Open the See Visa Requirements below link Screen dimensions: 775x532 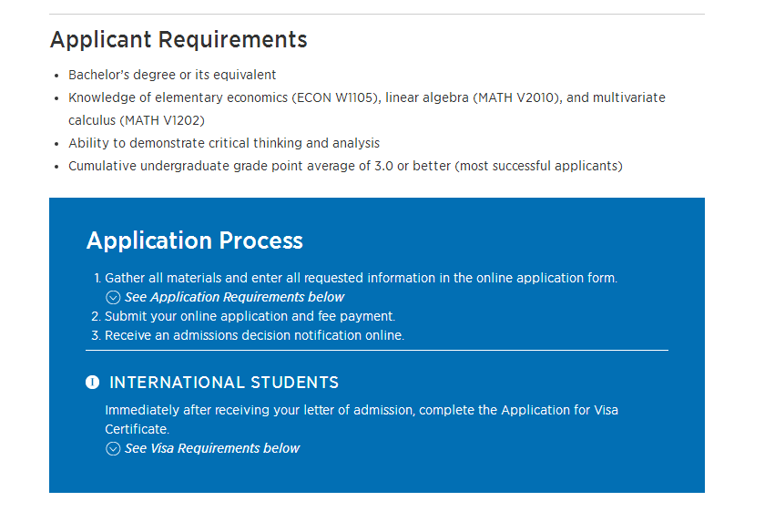pyautogui.click(x=212, y=448)
